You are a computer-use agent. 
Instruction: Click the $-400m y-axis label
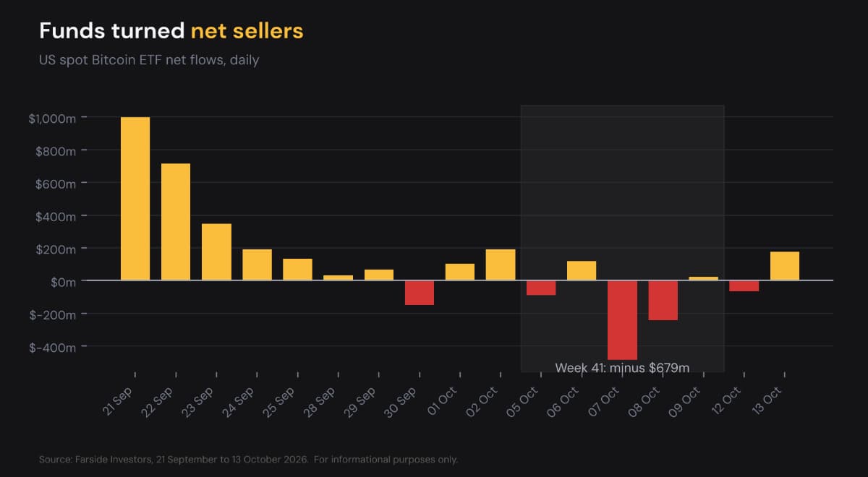(x=52, y=348)
